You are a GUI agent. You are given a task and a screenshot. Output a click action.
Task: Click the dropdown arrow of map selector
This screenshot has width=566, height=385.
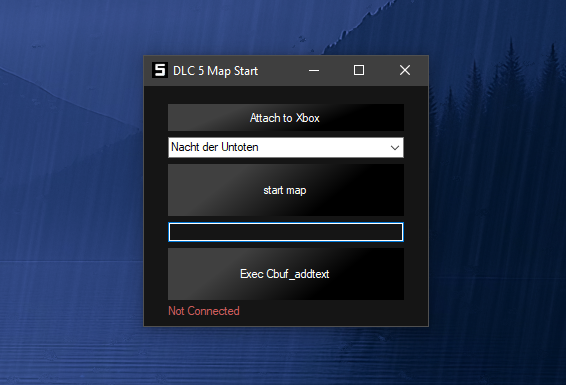point(395,148)
